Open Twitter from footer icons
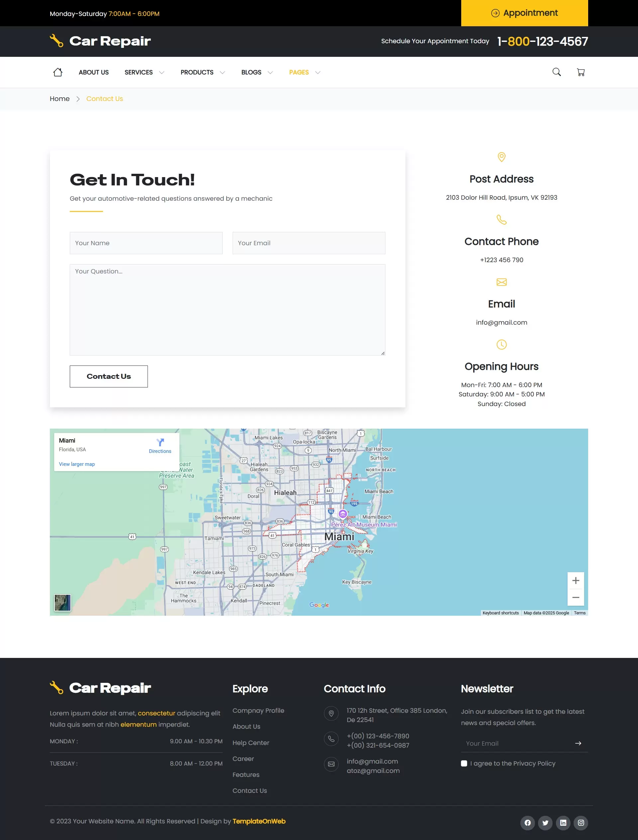Screen dimensions: 638x840 (545, 822)
